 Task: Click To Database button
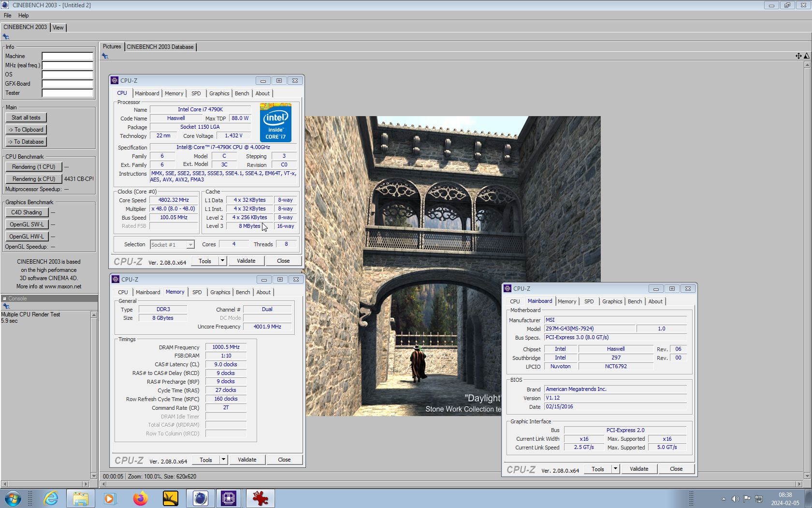pos(26,142)
